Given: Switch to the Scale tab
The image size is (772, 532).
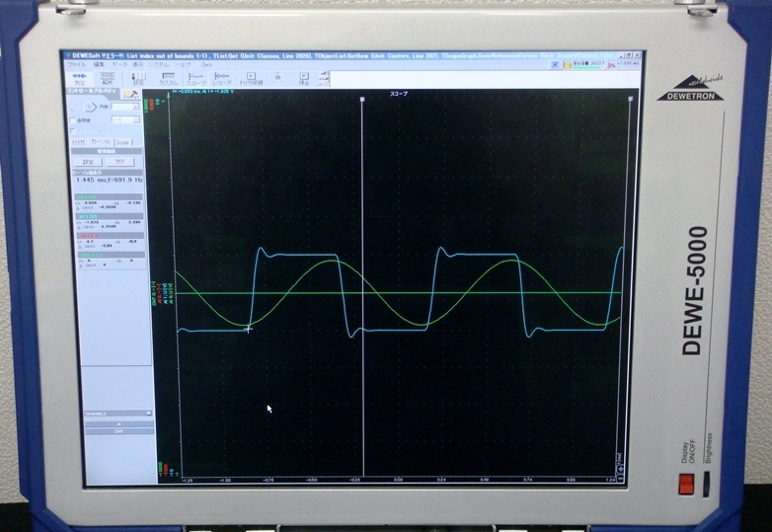Looking at the screenshot, I should click(122, 142).
